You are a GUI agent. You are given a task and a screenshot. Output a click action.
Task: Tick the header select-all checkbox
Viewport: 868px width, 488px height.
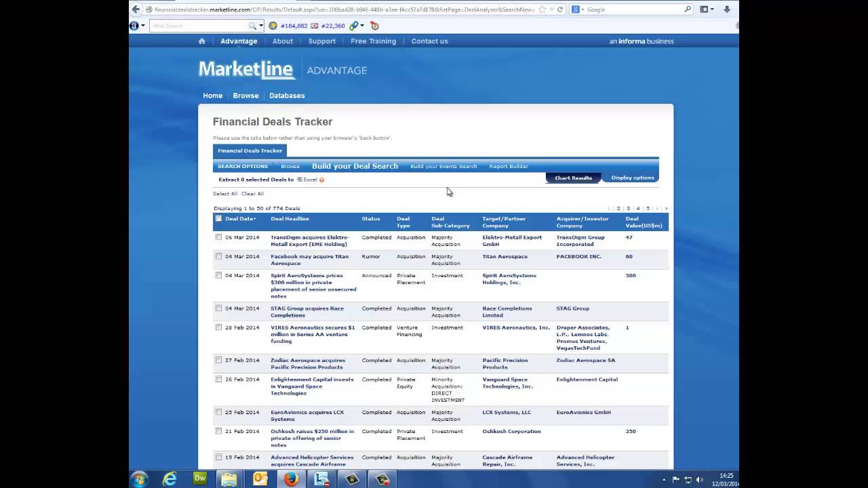pos(218,218)
